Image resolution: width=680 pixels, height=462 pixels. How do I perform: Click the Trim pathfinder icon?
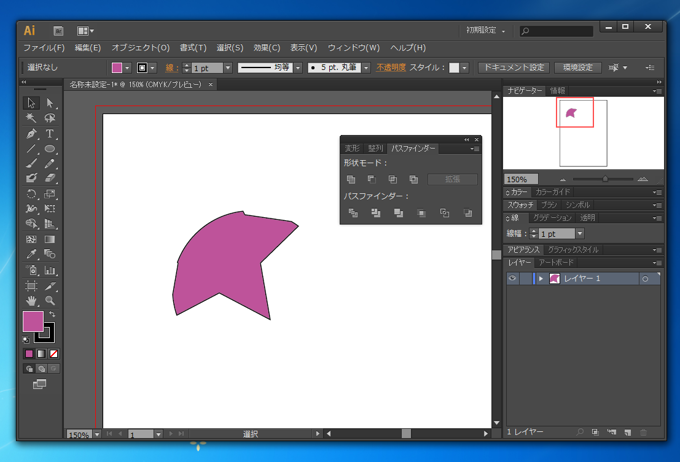[376, 213]
